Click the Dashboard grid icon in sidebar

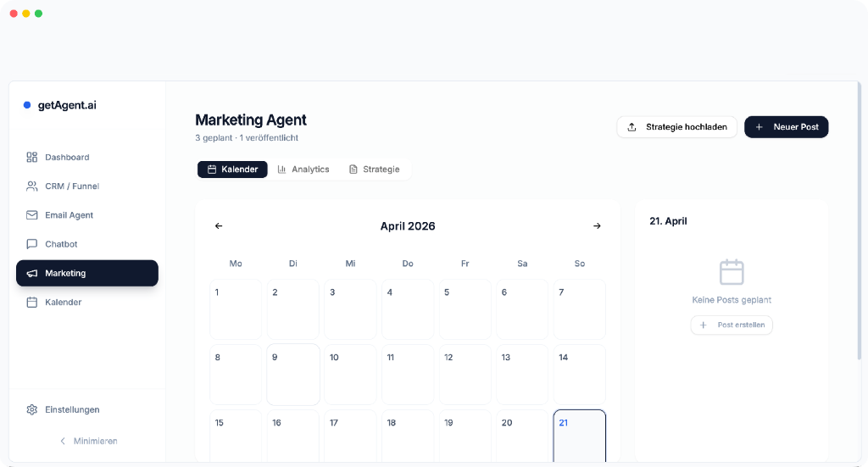click(32, 157)
